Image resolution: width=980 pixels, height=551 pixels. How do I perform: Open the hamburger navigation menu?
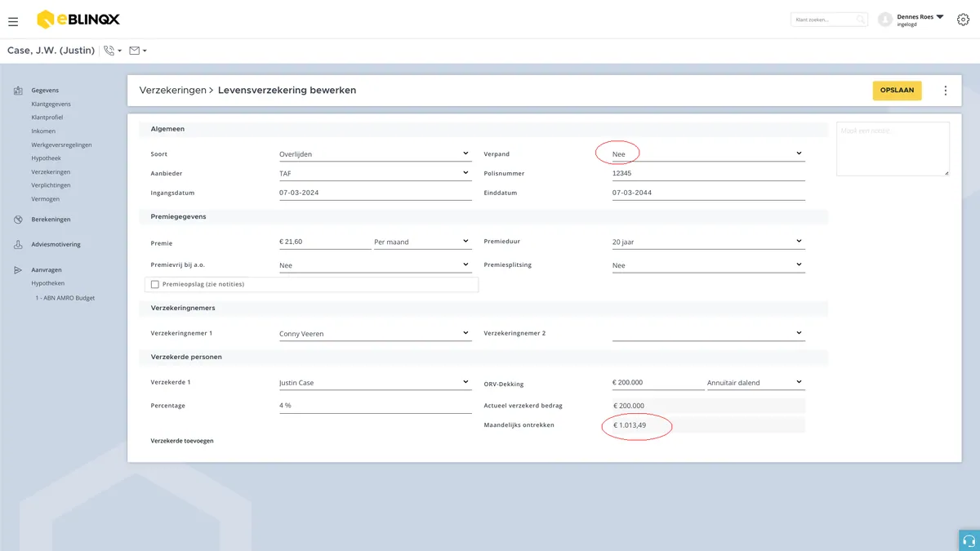pyautogui.click(x=13, y=21)
